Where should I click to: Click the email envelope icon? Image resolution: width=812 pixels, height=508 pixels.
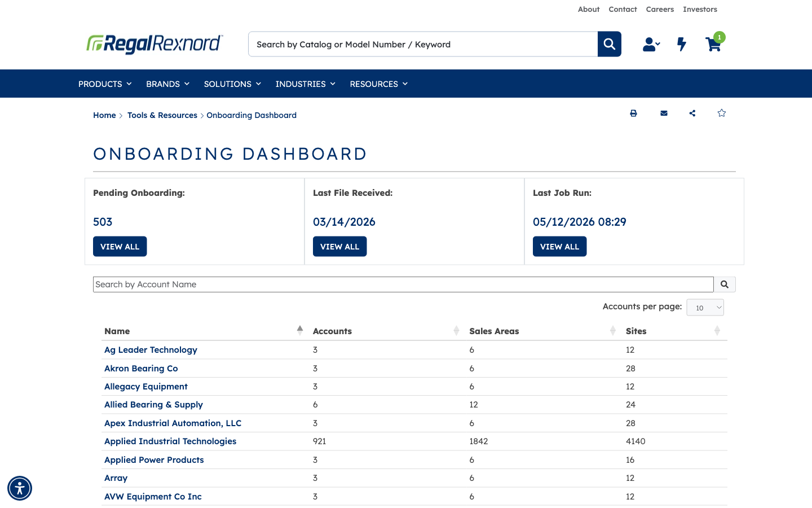[664, 113]
